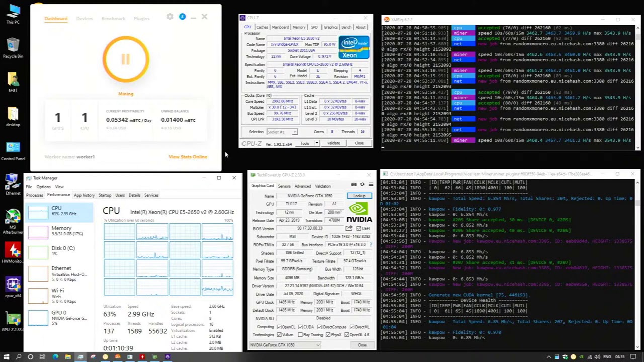Click the BIOS export share icon in GPU-Z
The image size is (644, 362).
coord(349,228)
